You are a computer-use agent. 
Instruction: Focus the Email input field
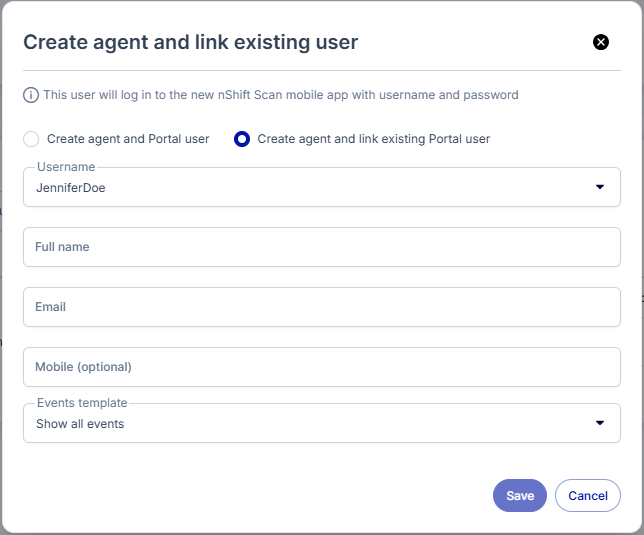click(321, 307)
